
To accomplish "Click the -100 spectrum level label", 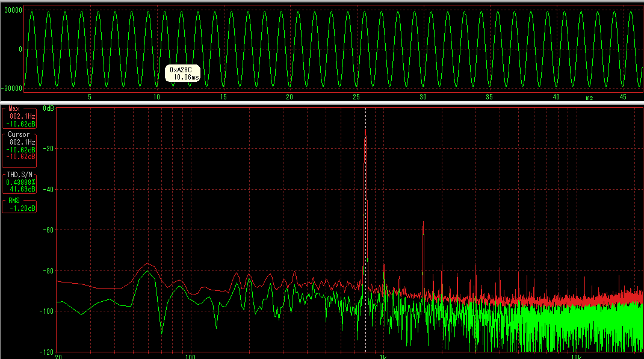I will coord(46,311).
